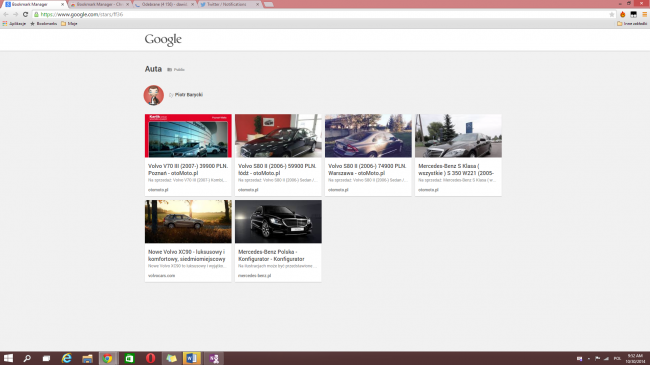Screen dimensions: 650x365
Task: Click the black-and-white extension icon in the toolbar
Action: [633, 14]
